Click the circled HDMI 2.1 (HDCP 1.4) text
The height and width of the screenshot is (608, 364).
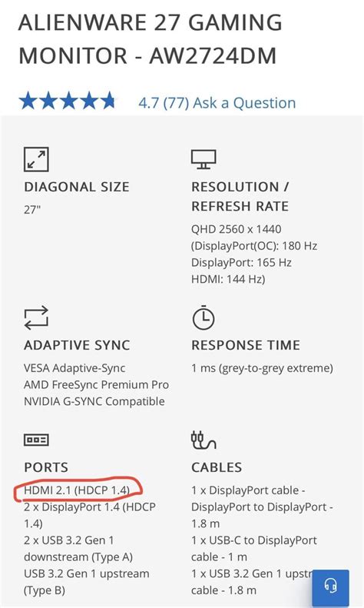(77, 490)
